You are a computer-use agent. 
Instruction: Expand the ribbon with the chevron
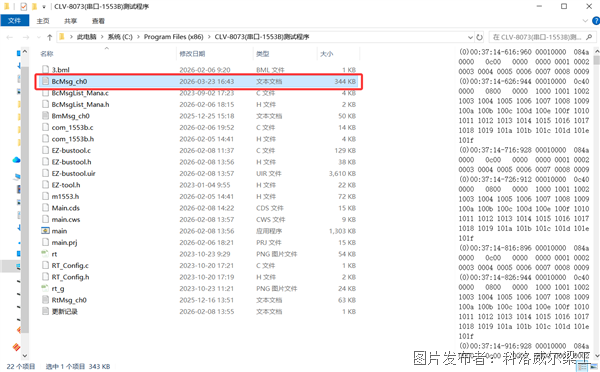585,21
